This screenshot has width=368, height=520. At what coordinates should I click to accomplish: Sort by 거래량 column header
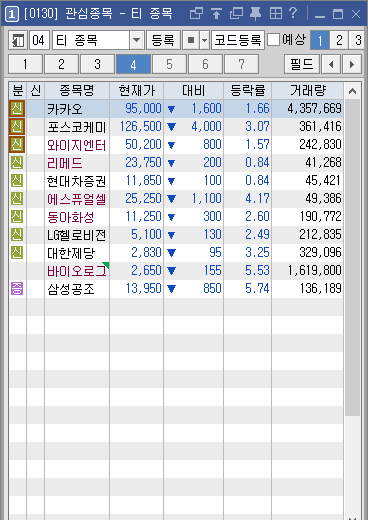pos(308,91)
